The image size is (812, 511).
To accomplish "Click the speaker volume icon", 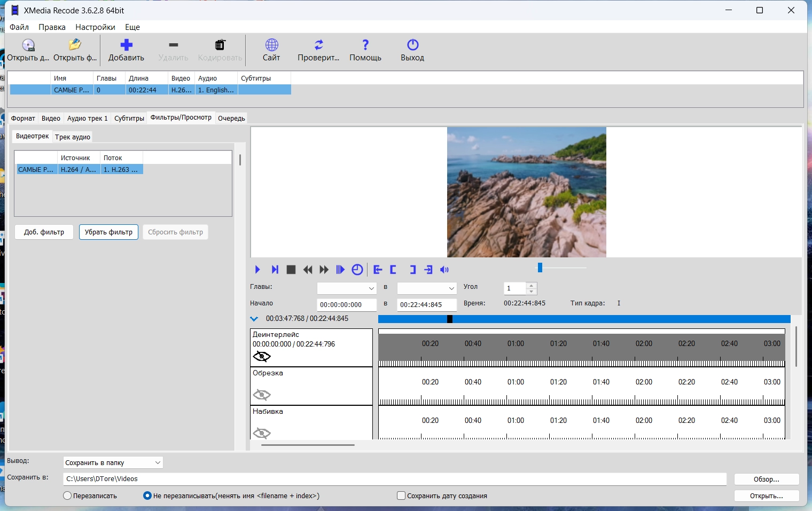I will [x=444, y=270].
